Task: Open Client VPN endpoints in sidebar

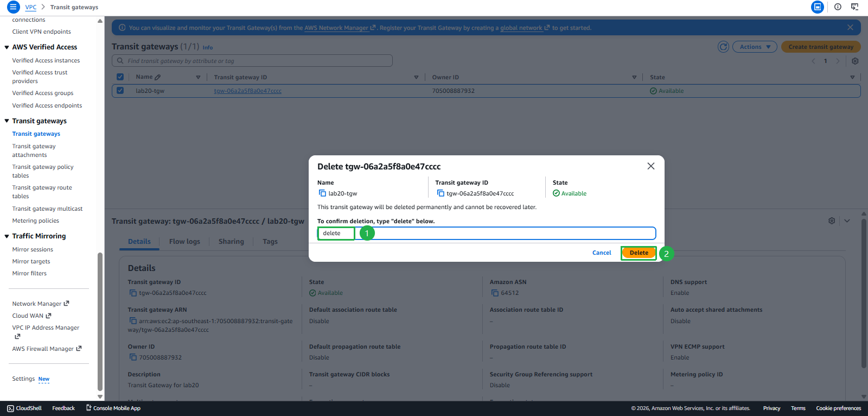Action: (x=42, y=31)
